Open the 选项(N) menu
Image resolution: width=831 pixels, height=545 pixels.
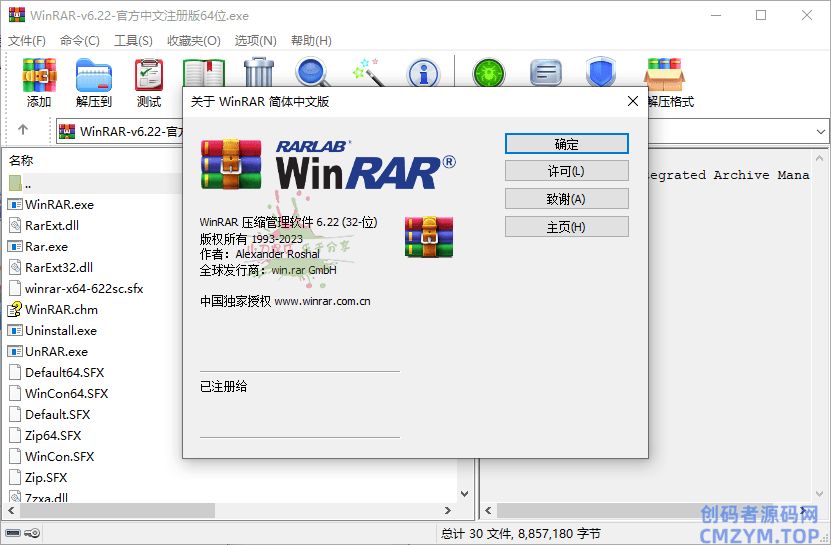(255, 41)
